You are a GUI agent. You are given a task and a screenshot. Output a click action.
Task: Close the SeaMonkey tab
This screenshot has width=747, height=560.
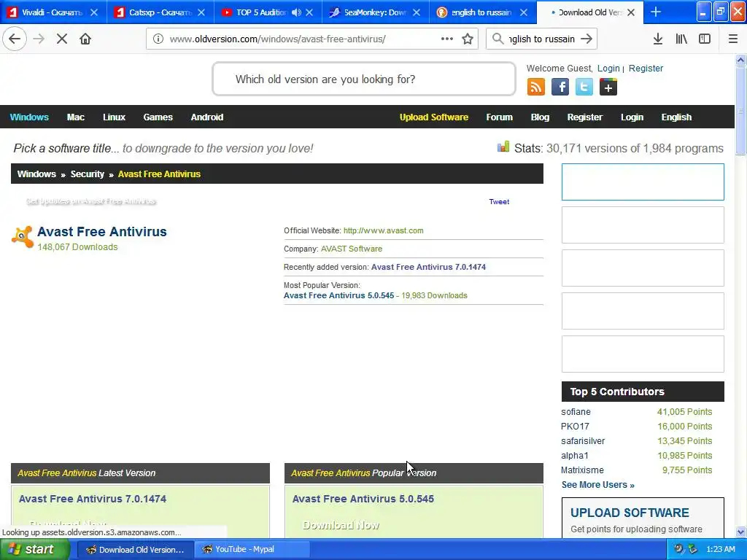pyautogui.click(x=417, y=12)
